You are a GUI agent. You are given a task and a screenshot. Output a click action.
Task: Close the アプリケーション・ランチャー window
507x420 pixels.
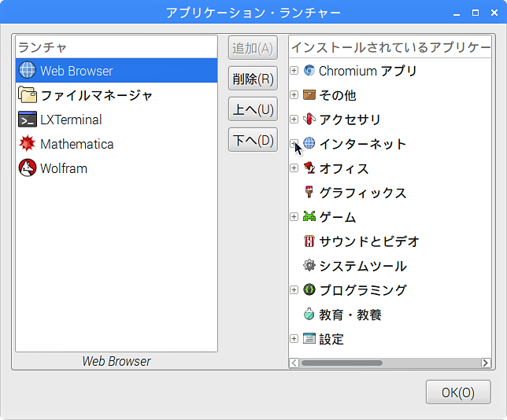click(x=494, y=13)
